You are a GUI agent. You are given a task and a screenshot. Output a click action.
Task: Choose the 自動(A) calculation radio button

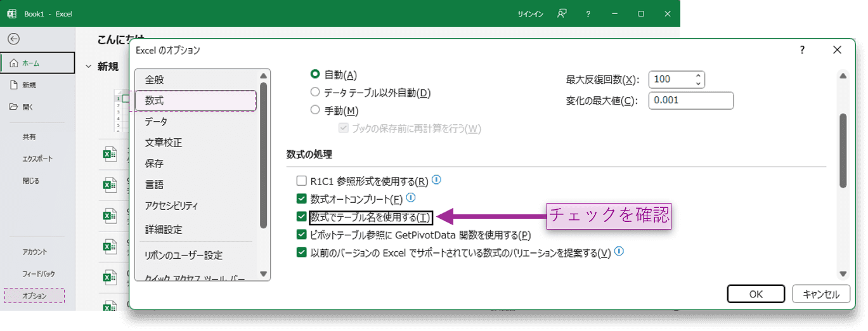click(315, 74)
